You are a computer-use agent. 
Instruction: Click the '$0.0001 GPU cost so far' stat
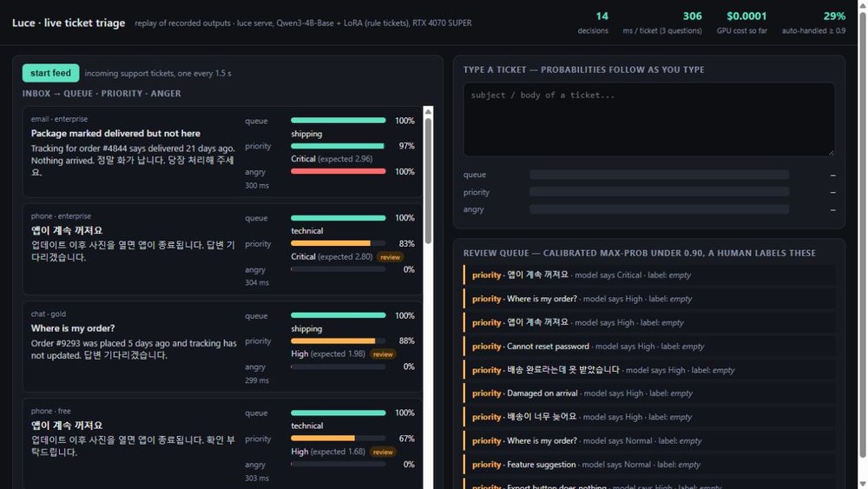(x=742, y=23)
